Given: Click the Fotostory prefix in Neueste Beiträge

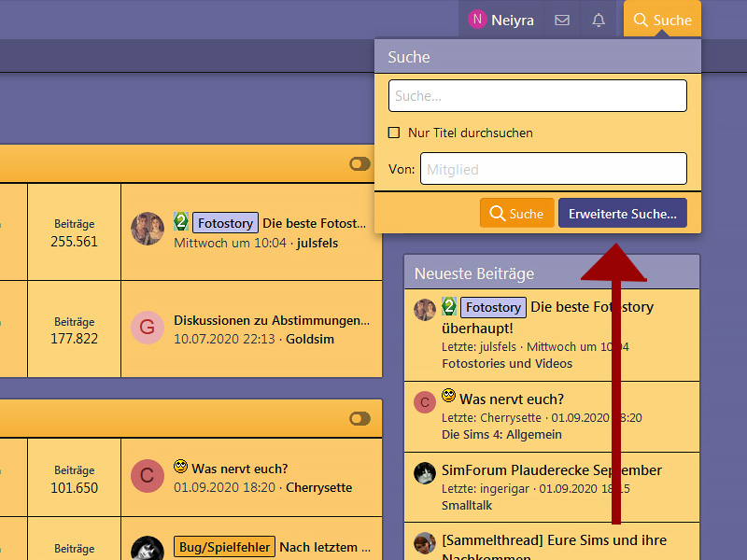Looking at the screenshot, I should coord(493,307).
